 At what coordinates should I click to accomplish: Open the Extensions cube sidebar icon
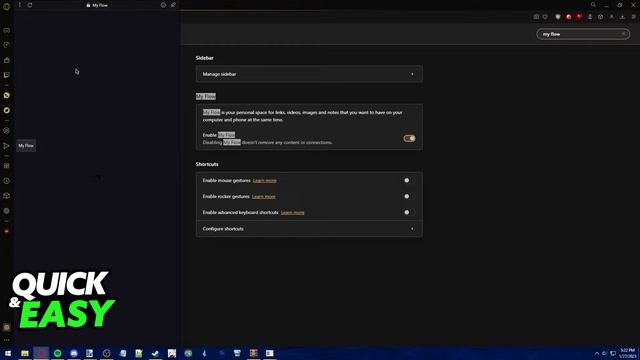pos(7,196)
